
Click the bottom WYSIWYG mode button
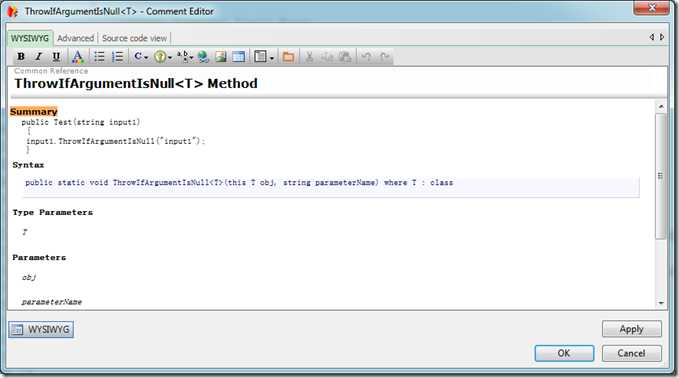pyautogui.click(x=41, y=330)
